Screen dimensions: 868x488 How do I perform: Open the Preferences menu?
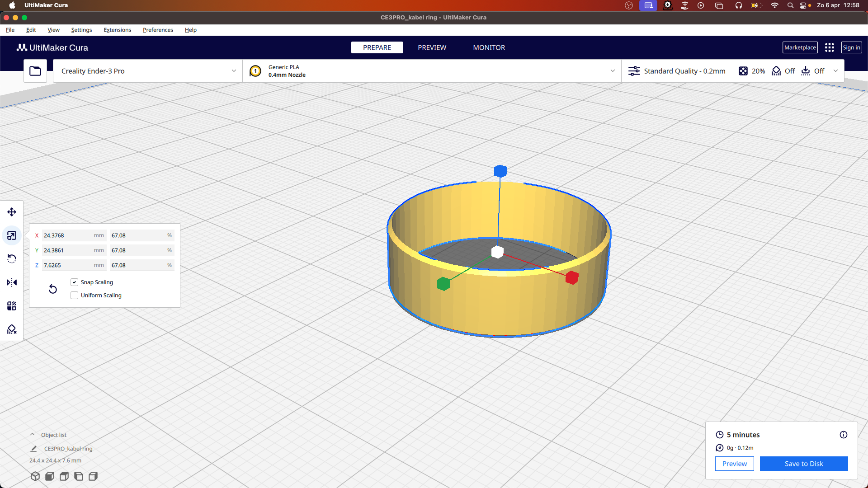pyautogui.click(x=158, y=30)
